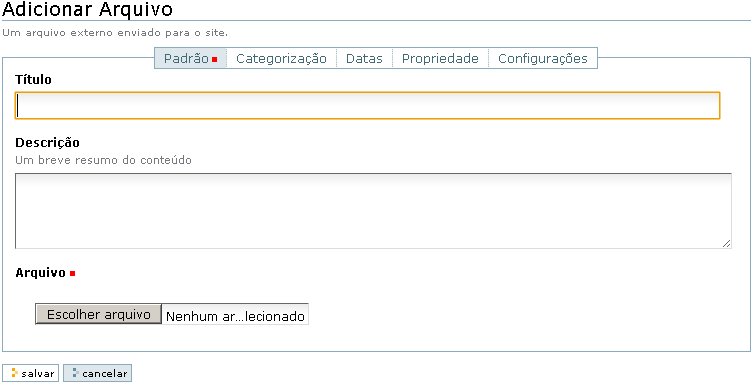Switch to the Padrão tab
Screen dimensions: 753x387
pos(190,59)
